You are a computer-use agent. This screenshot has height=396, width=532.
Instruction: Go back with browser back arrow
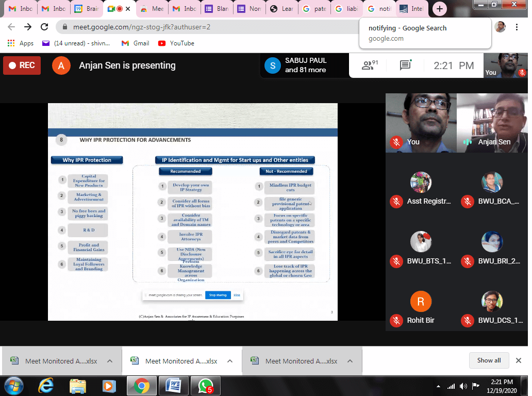pyautogui.click(x=11, y=27)
